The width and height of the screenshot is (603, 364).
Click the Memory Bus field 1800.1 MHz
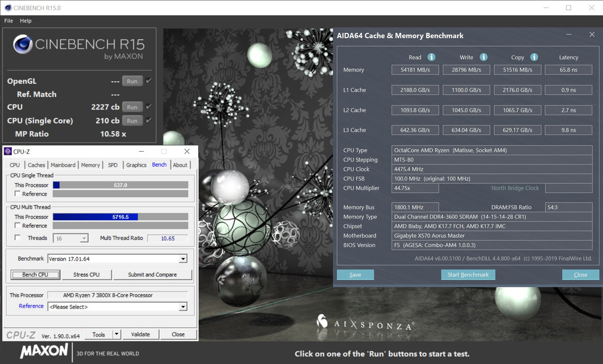(415, 207)
